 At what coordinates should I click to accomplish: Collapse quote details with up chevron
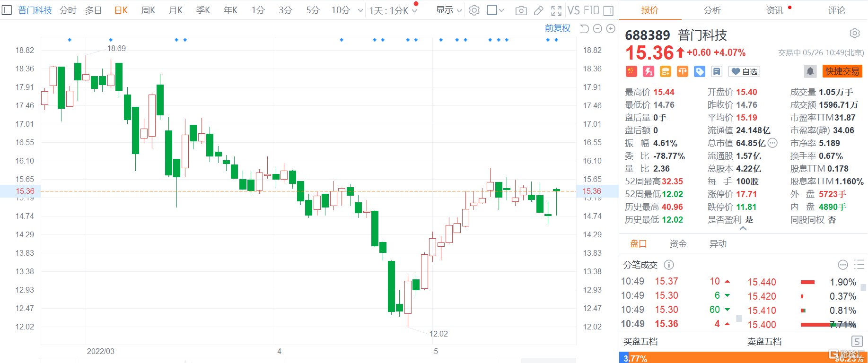coord(743,228)
